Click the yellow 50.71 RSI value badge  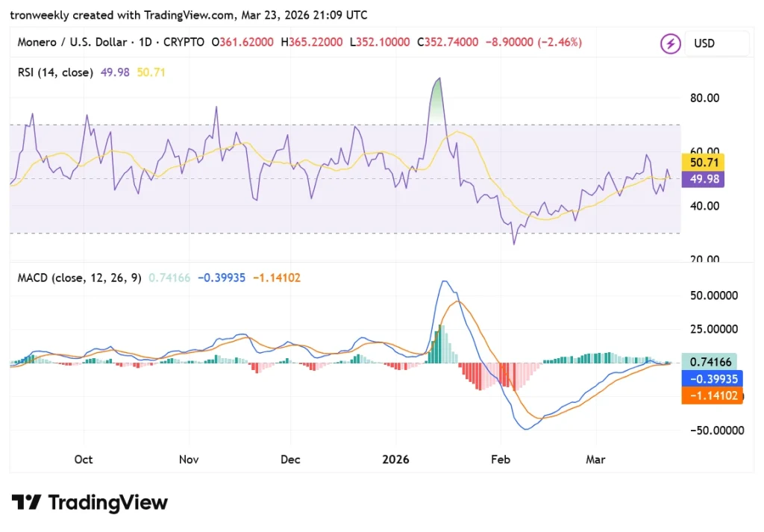pos(701,162)
